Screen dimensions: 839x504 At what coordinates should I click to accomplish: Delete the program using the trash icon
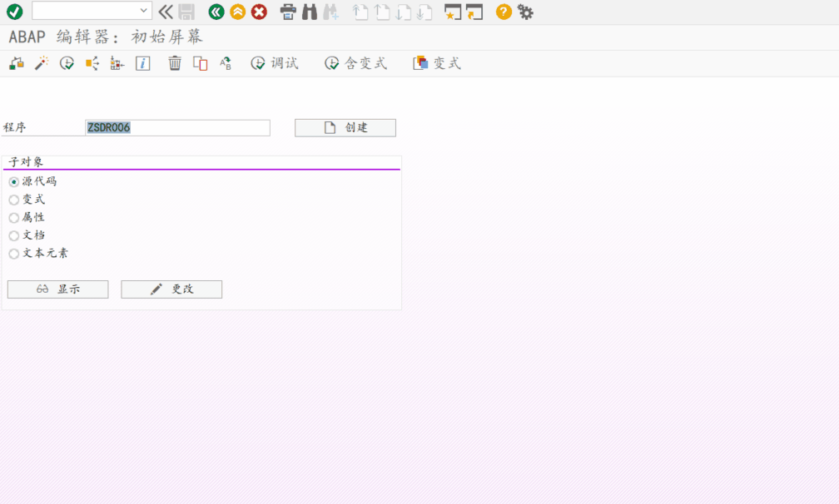tap(174, 62)
